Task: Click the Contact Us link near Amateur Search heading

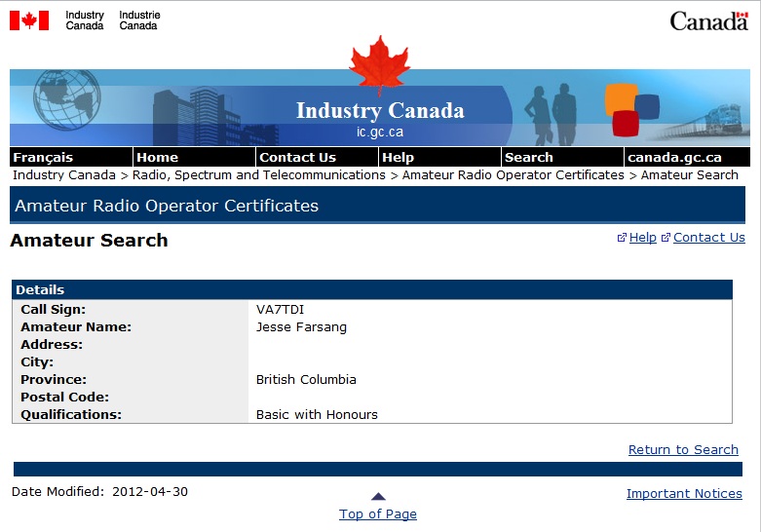Action: 709,238
